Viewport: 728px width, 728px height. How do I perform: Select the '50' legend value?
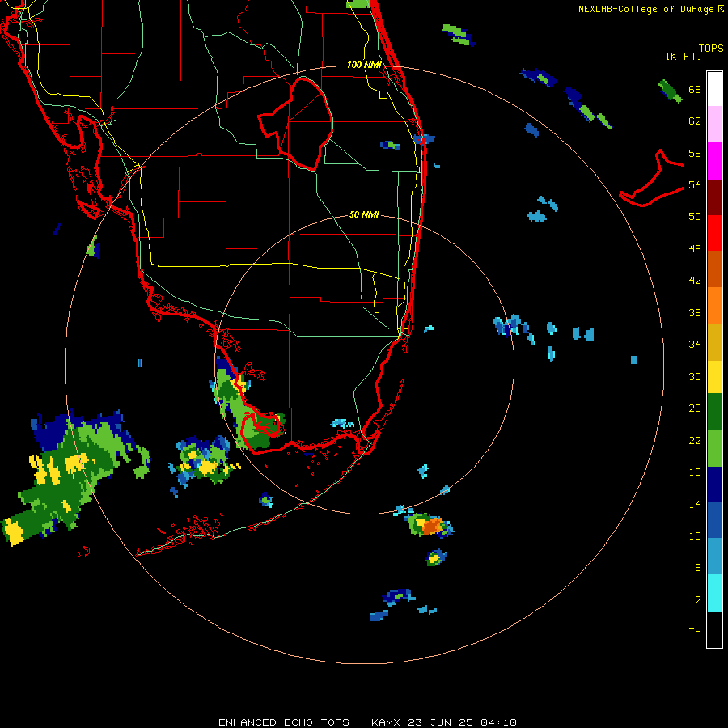(695, 216)
